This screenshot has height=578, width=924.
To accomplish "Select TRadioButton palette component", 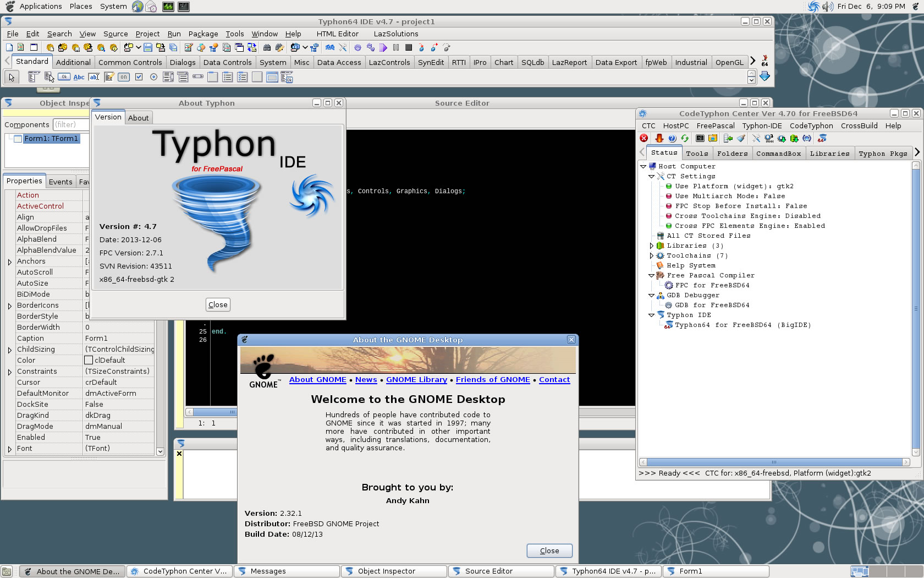I will (153, 77).
